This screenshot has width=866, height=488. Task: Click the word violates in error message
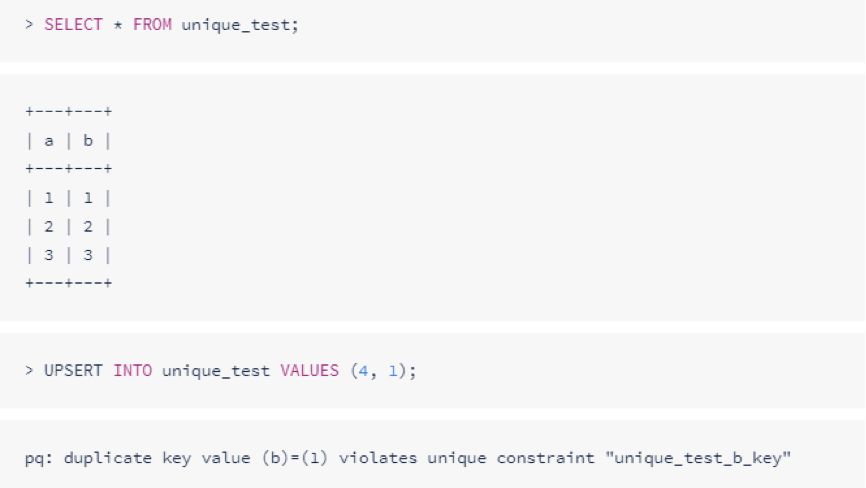378,458
